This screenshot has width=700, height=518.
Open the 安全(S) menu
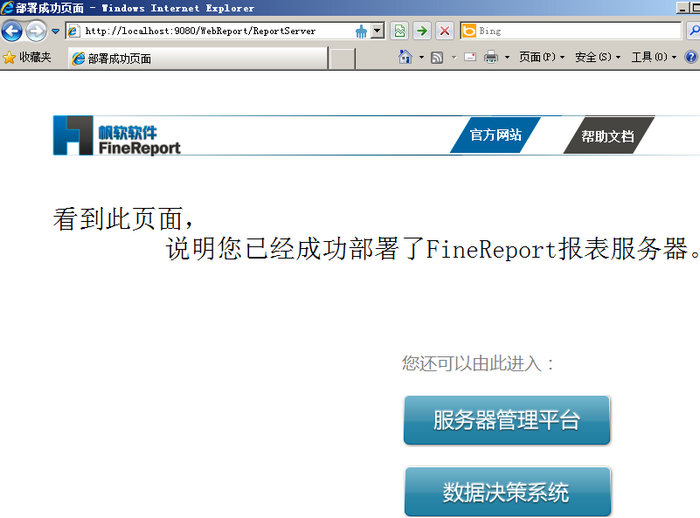[x=597, y=57]
